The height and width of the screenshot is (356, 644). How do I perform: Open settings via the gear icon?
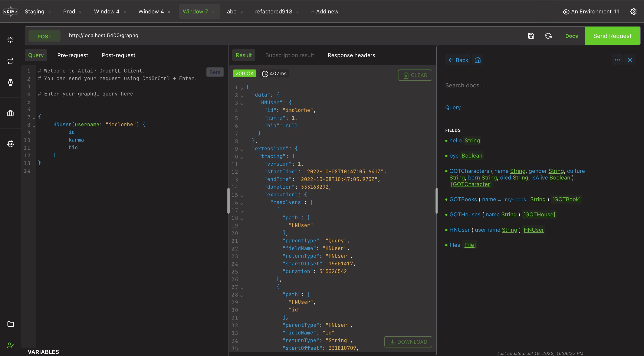click(x=634, y=12)
